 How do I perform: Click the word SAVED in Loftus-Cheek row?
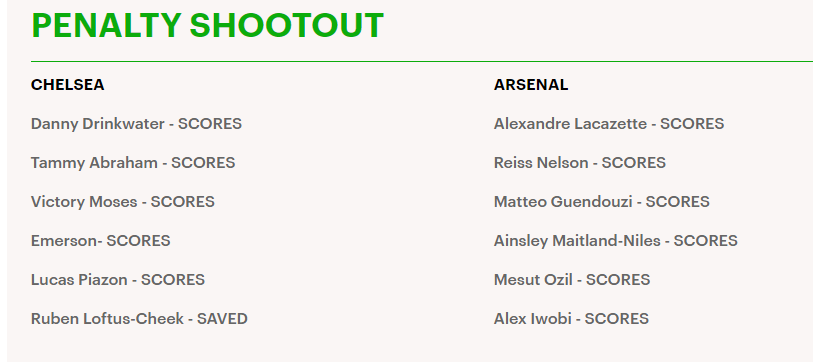[x=222, y=318]
